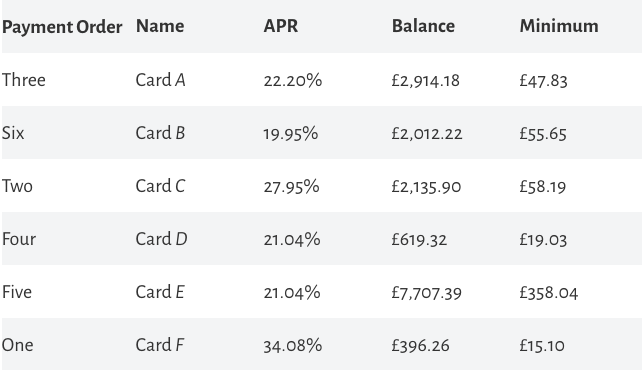Viewport: 642px width, 370px height.
Task: Click payment order cell labeled One
Action: click(18, 345)
